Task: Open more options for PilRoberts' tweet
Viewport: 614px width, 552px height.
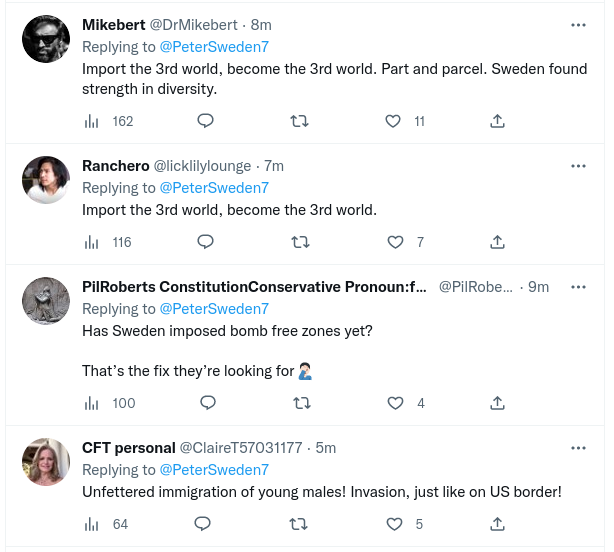Action: point(578,286)
